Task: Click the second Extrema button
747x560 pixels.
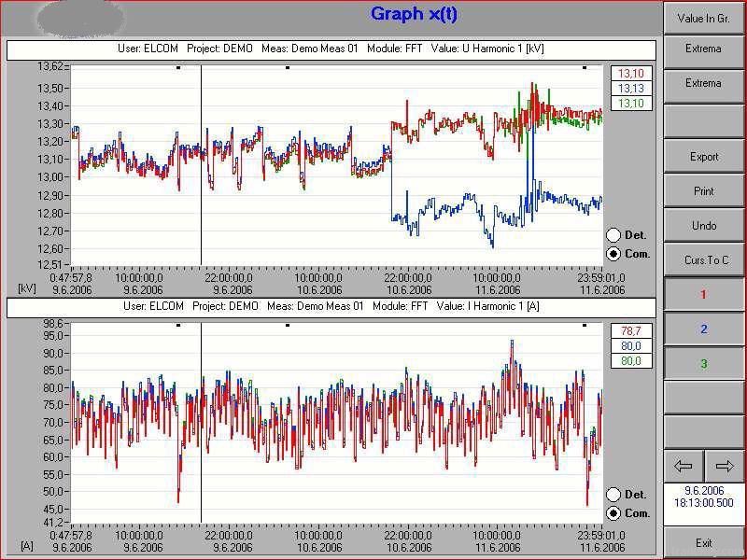Action: click(703, 83)
